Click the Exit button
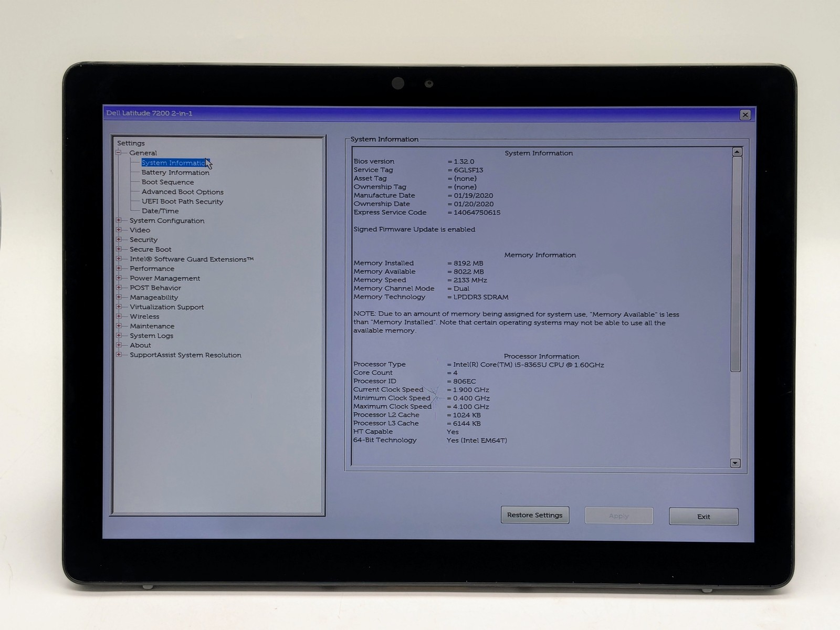840x630 pixels. pyautogui.click(x=703, y=517)
